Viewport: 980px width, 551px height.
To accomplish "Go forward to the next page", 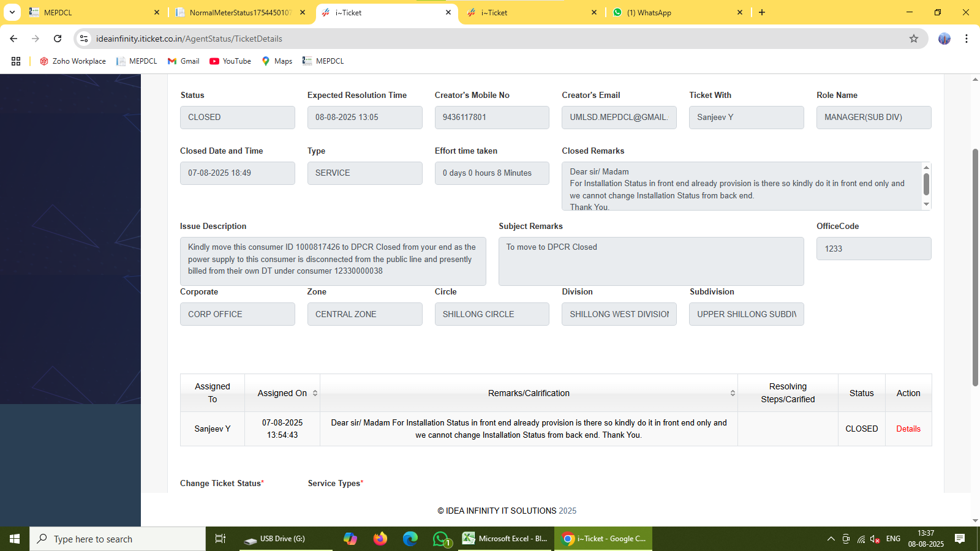I will 36,39.
